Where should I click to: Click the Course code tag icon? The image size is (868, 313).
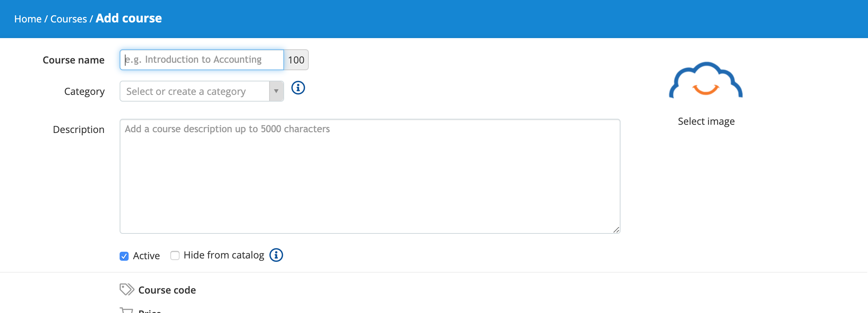click(x=127, y=289)
